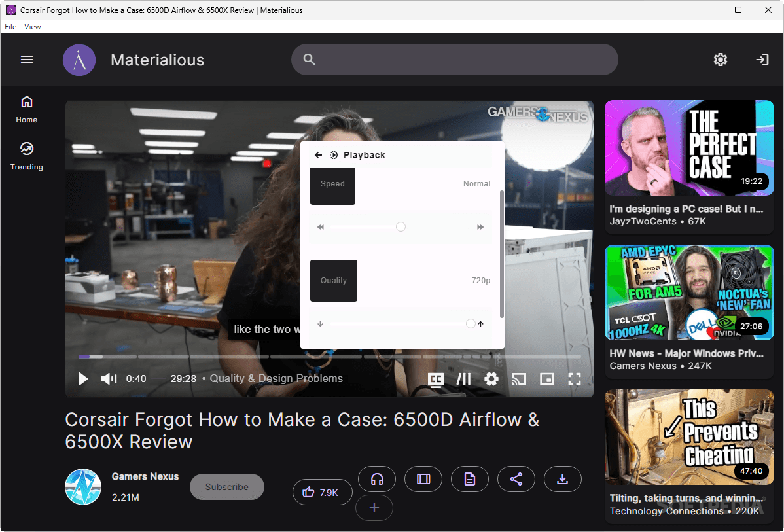Open the View menu

pos(33,26)
